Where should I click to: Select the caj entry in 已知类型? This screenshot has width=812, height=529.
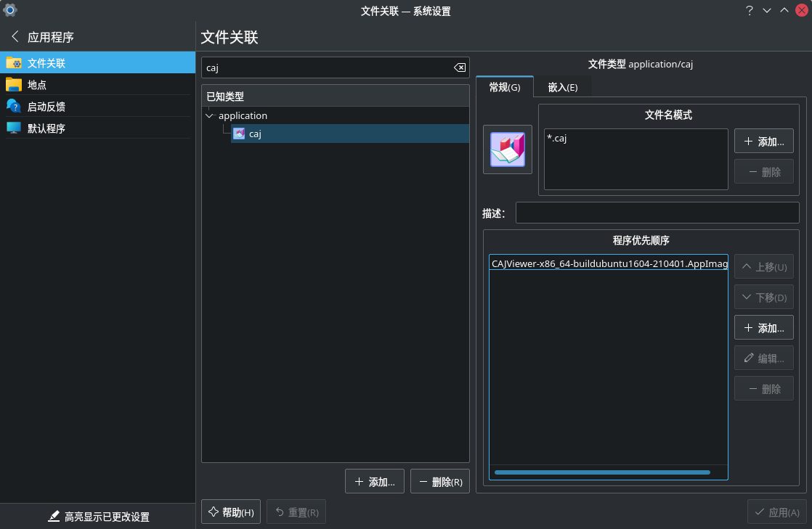tap(255, 134)
